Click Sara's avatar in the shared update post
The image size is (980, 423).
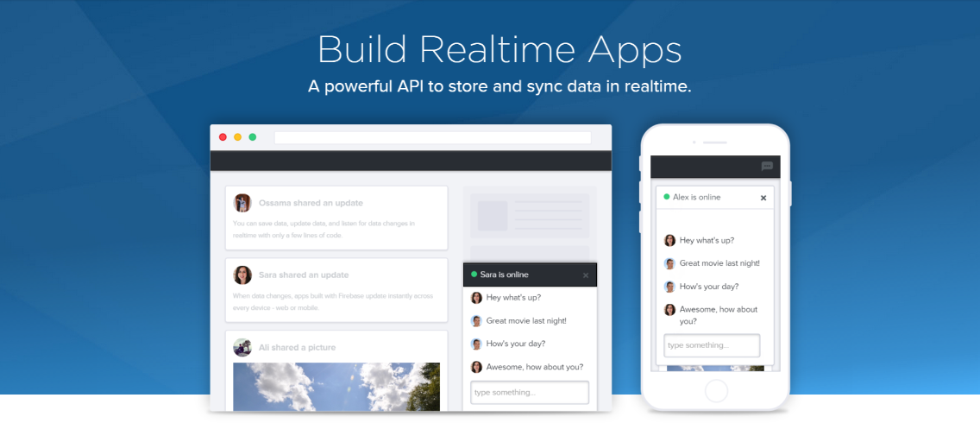(x=242, y=275)
